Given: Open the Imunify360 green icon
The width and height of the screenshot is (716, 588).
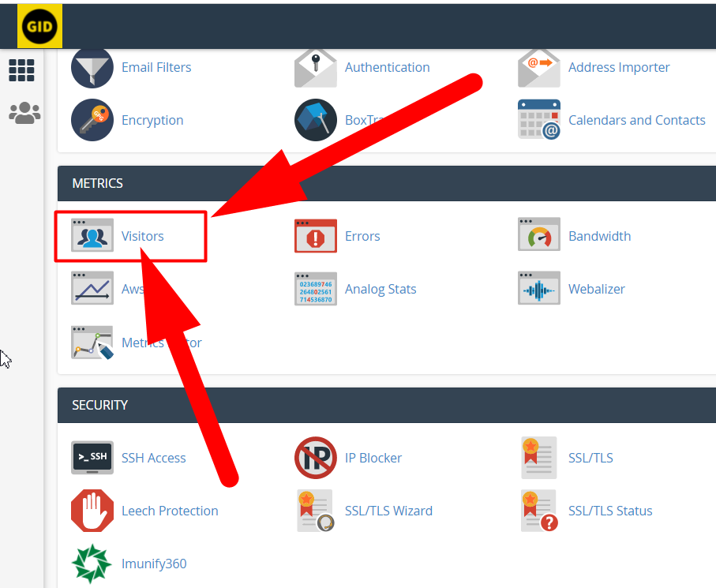Looking at the screenshot, I should coord(92,564).
